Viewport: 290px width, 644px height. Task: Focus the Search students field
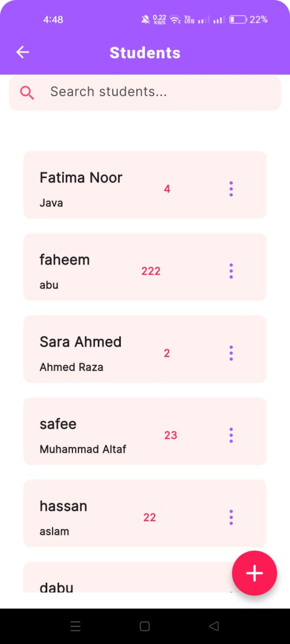pyautogui.click(x=159, y=92)
